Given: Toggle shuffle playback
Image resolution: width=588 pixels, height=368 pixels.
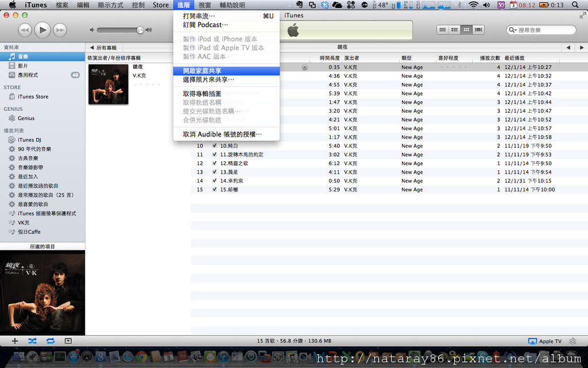Looking at the screenshot, I should pos(32,341).
